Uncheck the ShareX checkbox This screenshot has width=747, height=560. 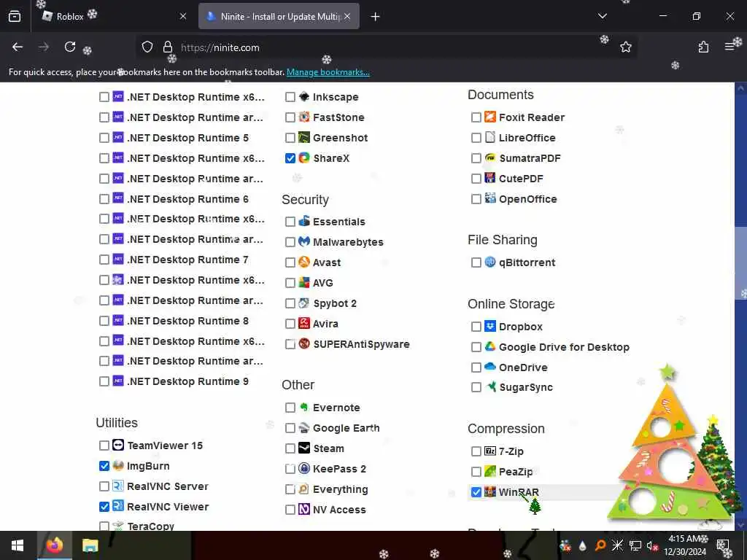tap(290, 158)
